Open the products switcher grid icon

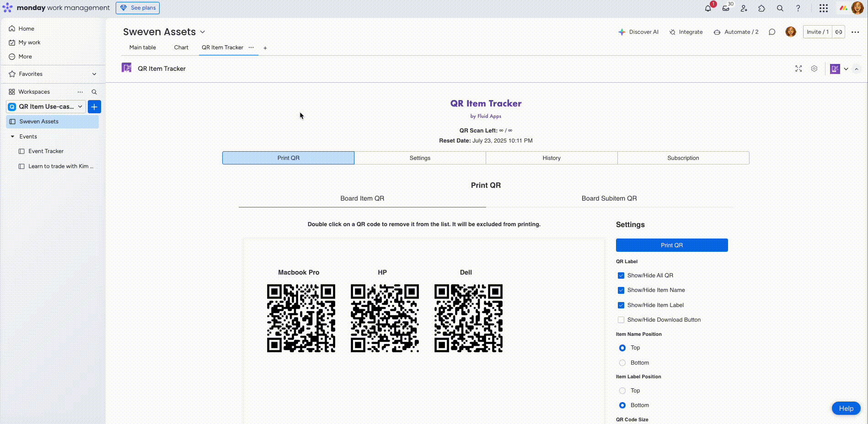[x=824, y=8]
